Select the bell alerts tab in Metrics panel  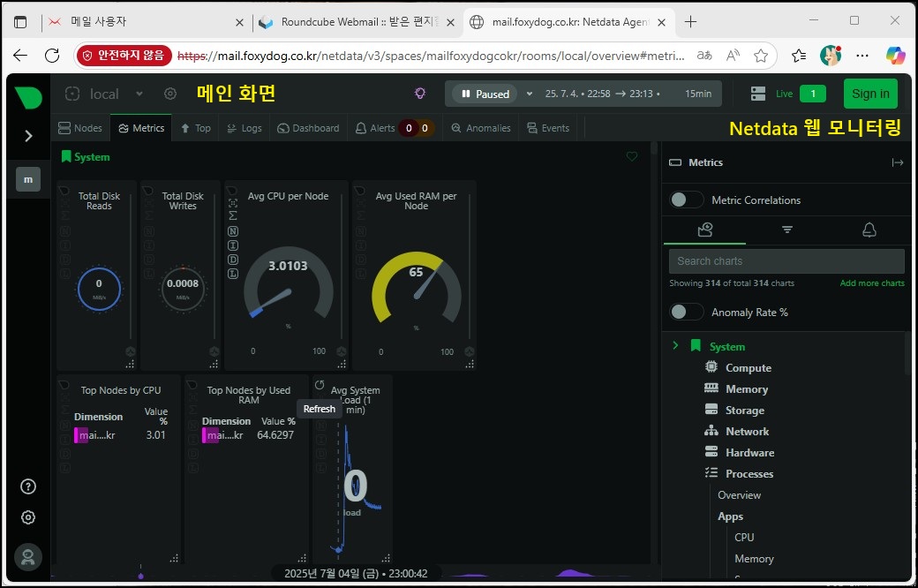click(869, 230)
